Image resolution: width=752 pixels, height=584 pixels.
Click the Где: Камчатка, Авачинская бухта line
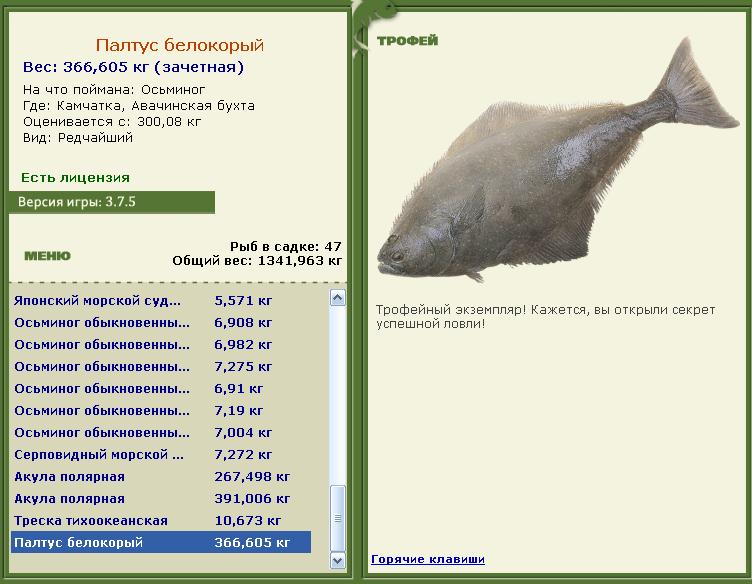coord(139,105)
